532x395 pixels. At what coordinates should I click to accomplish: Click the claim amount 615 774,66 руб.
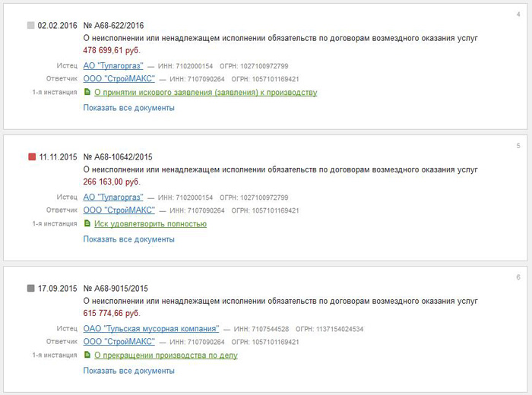point(111,313)
